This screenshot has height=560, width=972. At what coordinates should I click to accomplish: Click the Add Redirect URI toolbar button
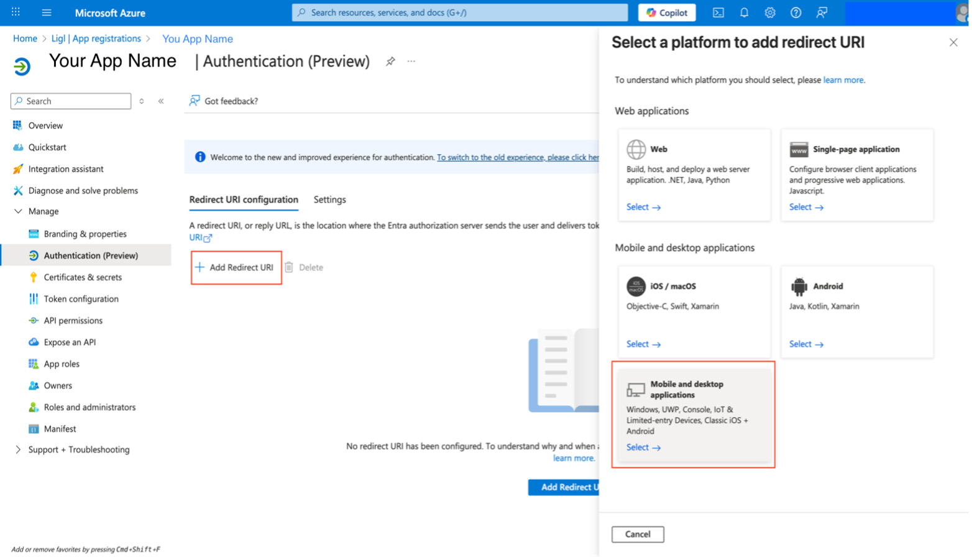click(234, 267)
